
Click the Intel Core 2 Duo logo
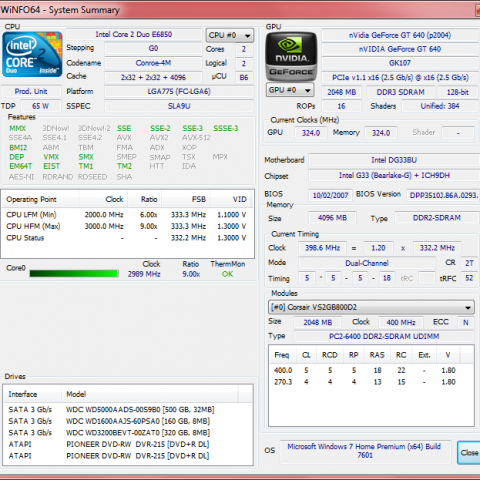(32, 54)
